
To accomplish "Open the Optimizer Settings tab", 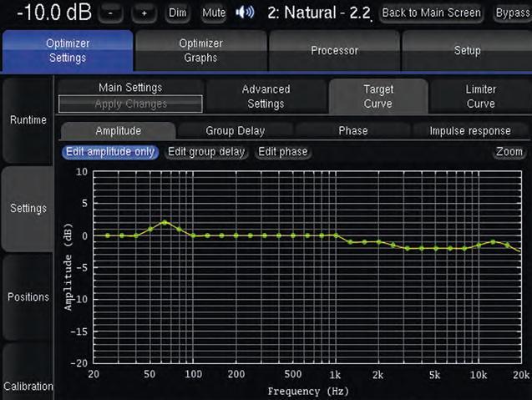I will [68, 51].
